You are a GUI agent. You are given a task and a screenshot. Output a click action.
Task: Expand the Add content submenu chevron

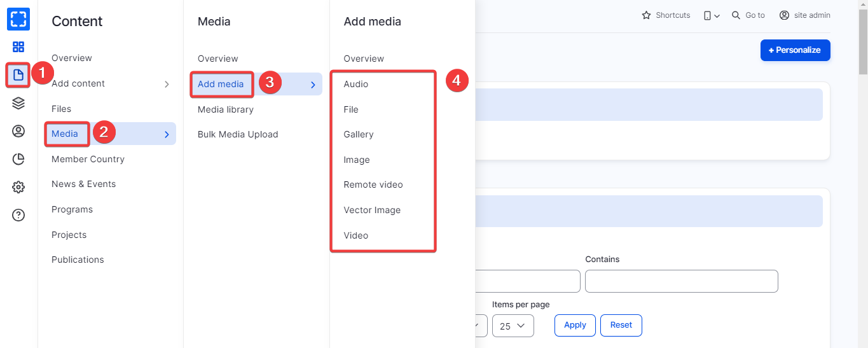point(167,84)
